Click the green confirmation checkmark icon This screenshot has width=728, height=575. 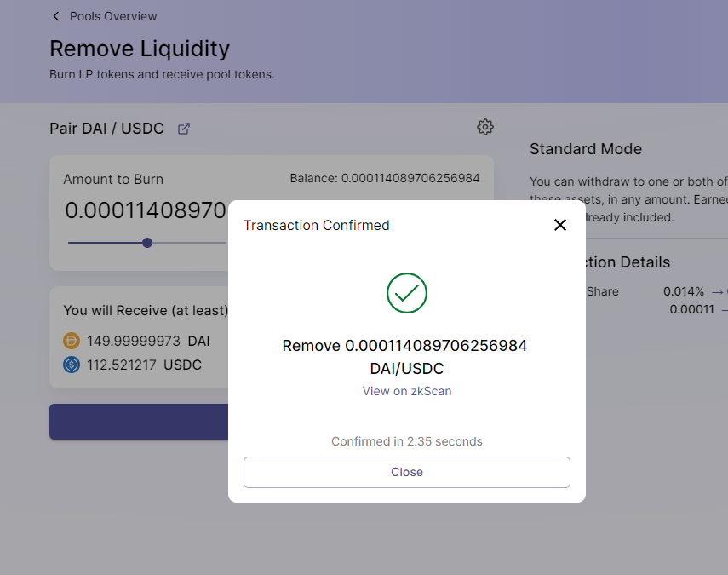tap(407, 293)
